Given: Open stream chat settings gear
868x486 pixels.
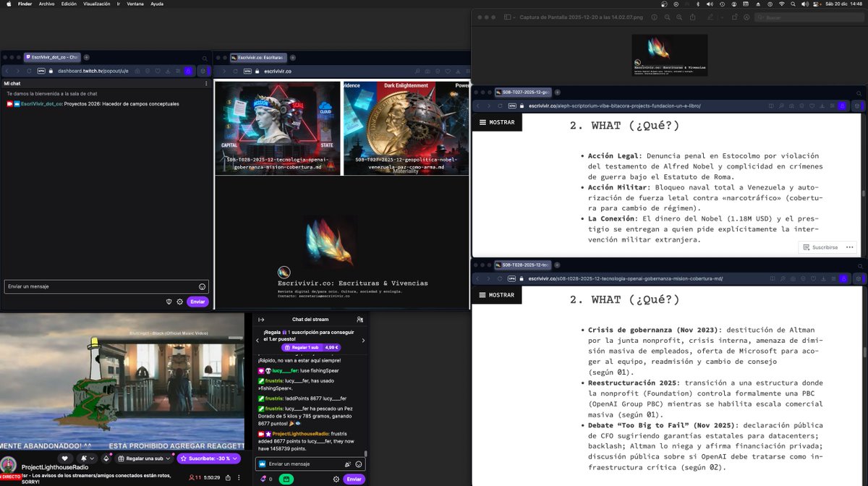Looking at the screenshot, I should click(x=336, y=479).
